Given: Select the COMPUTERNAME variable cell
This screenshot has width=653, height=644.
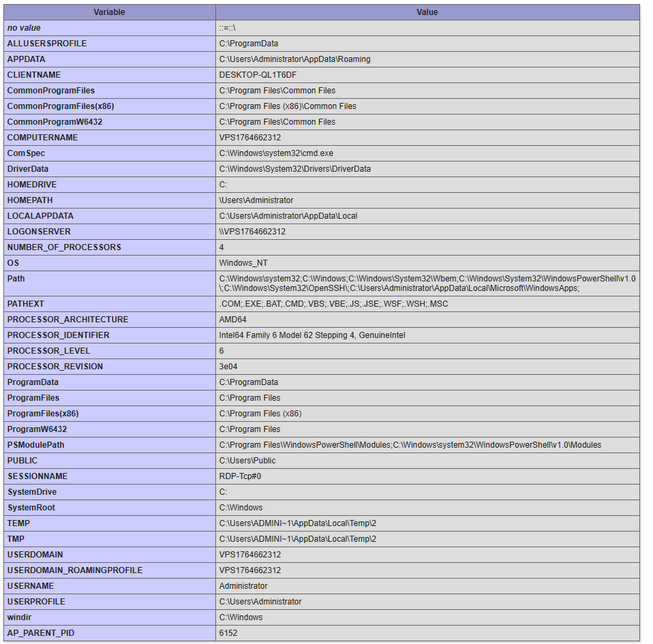Looking at the screenshot, I should tap(42, 138).
